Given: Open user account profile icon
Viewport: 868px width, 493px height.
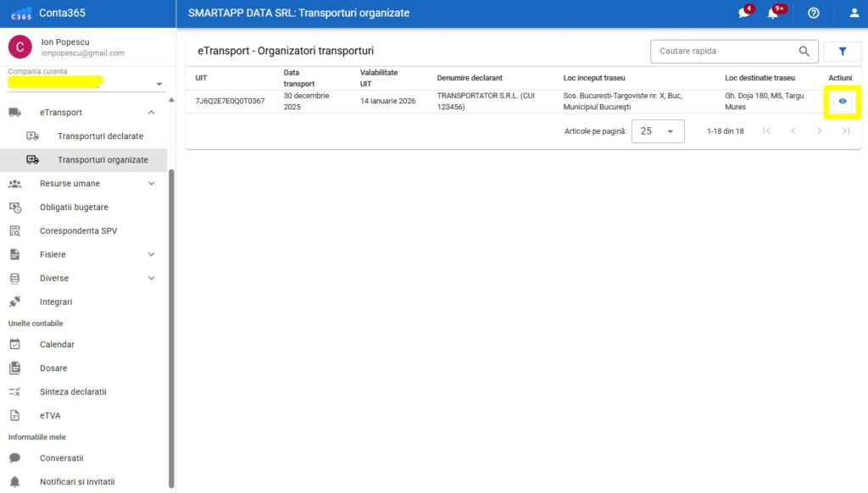Looking at the screenshot, I should 854,13.
